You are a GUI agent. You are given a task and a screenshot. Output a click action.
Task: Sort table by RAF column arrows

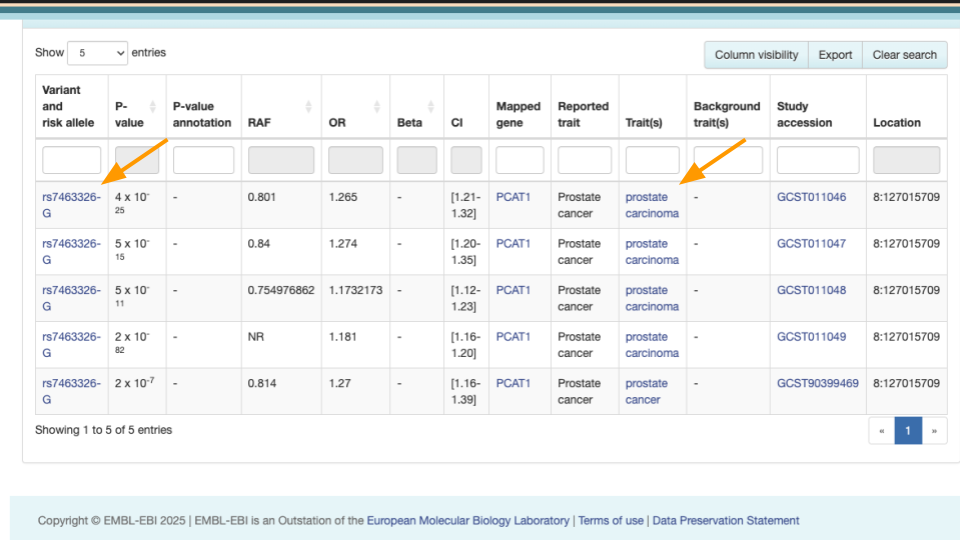[x=309, y=107]
